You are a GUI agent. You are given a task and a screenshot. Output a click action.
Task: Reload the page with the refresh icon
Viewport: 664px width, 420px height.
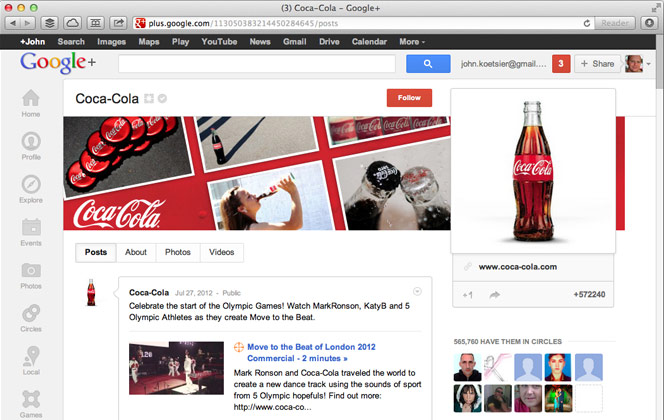587,23
